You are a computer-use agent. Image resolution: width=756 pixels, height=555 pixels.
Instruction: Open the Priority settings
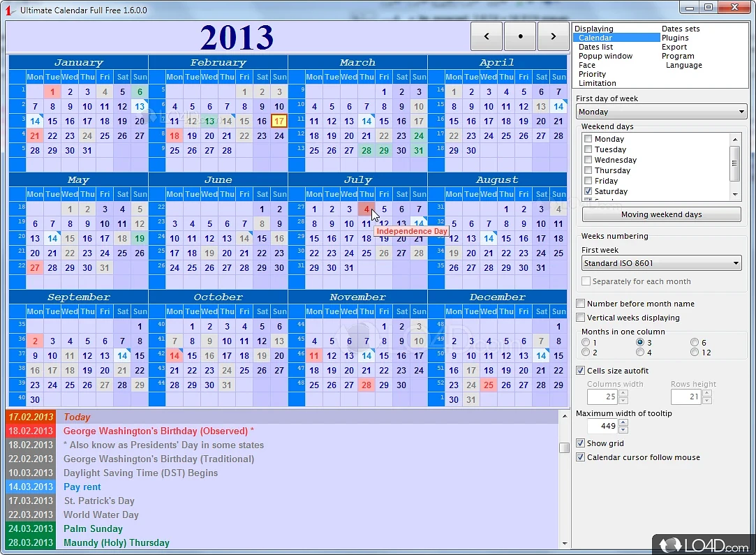(x=592, y=74)
